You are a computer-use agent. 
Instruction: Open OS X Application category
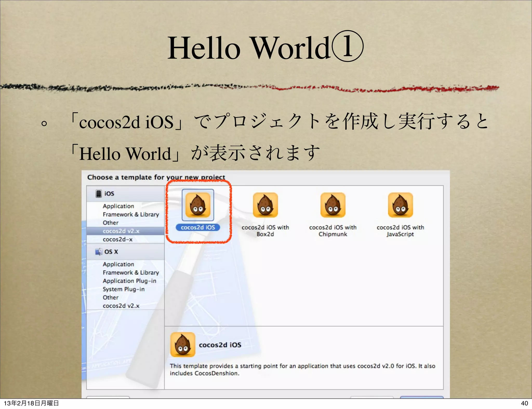click(x=118, y=264)
